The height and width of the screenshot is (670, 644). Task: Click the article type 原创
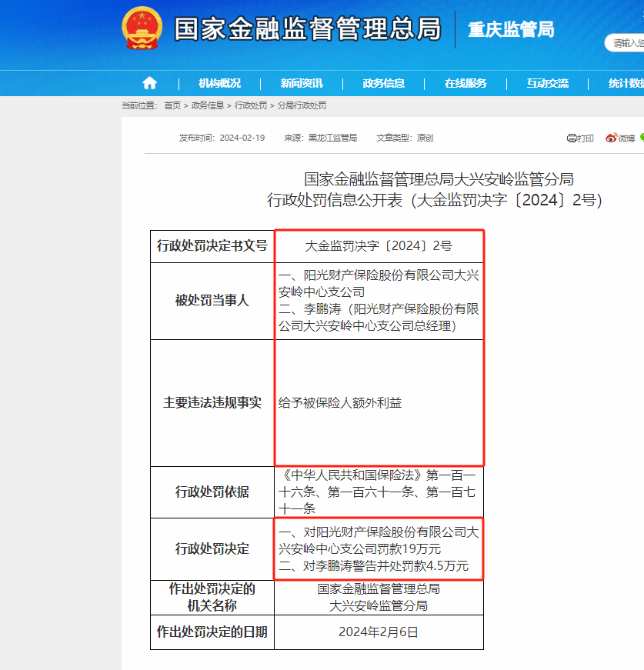(425, 138)
